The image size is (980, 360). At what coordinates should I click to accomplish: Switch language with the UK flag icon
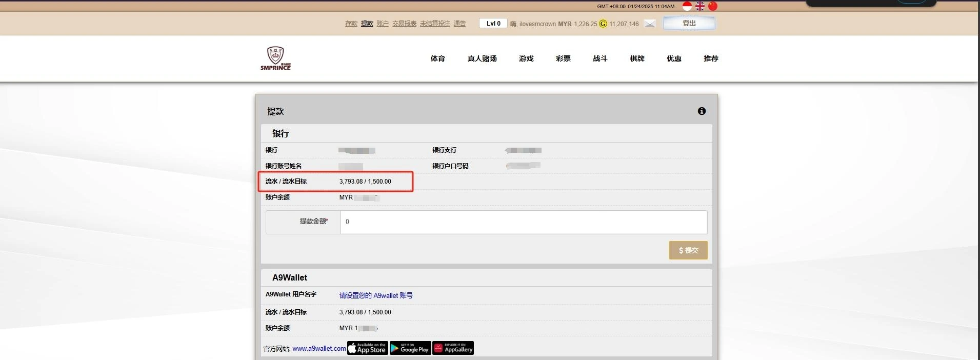[700, 6]
